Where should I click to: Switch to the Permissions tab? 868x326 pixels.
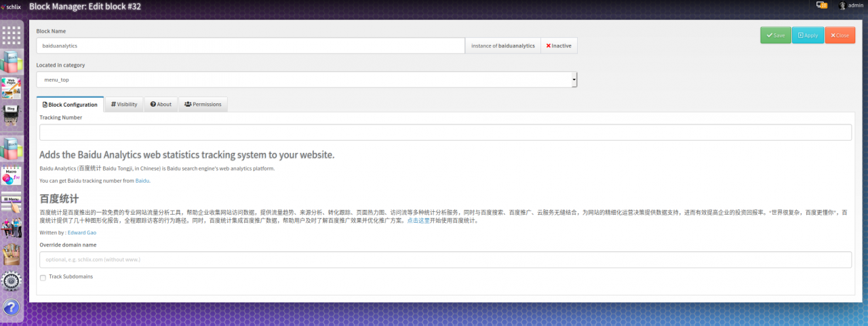click(x=203, y=105)
